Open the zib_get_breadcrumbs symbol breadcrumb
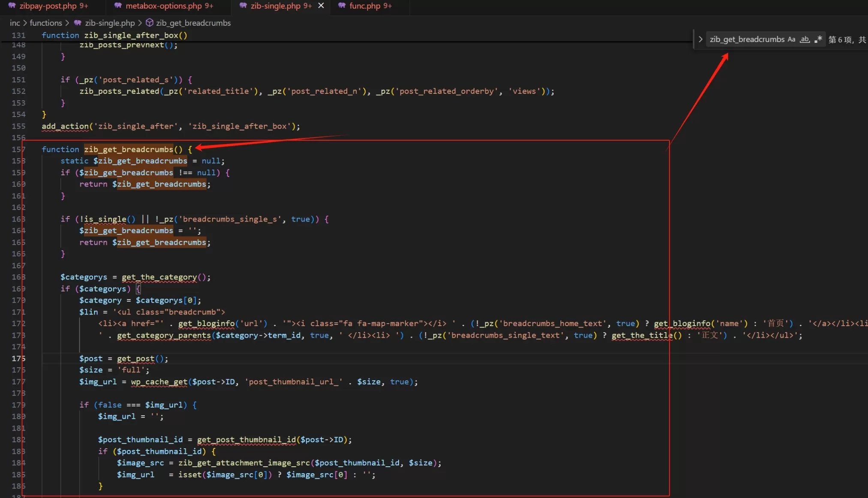The width and height of the screenshot is (868, 498). click(x=193, y=23)
